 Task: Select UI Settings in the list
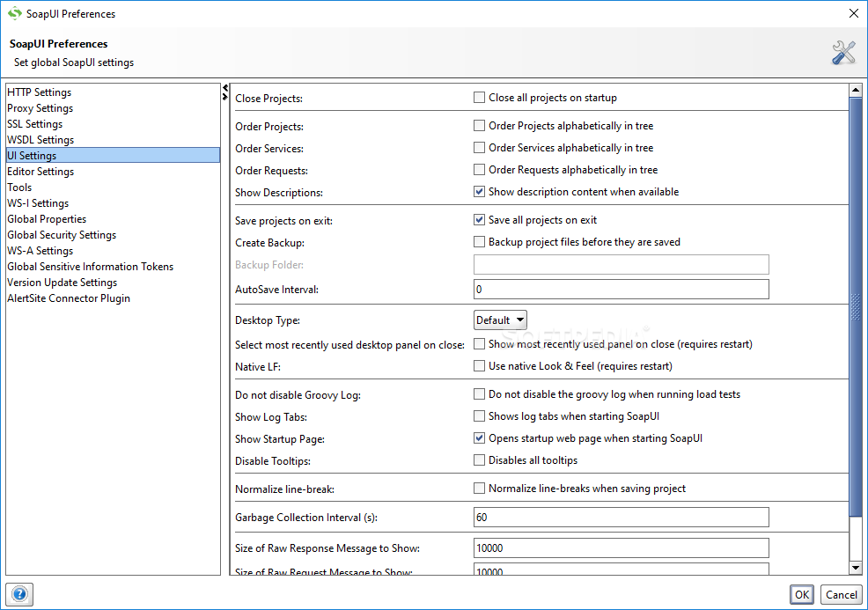113,156
